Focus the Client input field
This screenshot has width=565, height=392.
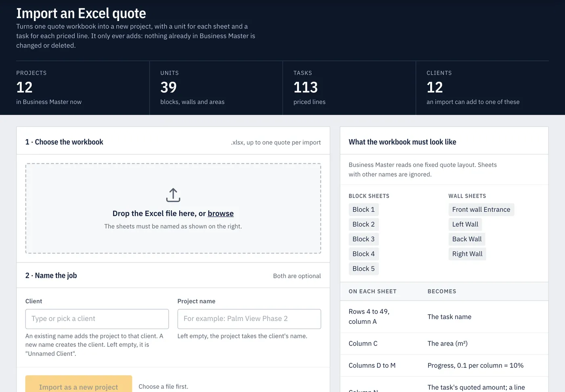[97, 319]
